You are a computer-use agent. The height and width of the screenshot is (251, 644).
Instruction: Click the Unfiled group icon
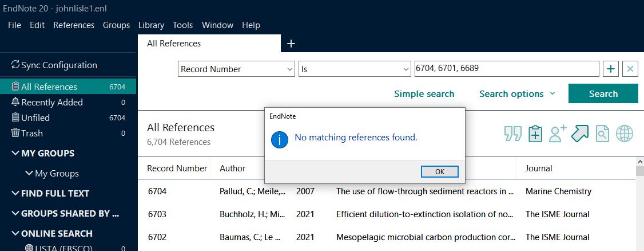pyautogui.click(x=15, y=117)
